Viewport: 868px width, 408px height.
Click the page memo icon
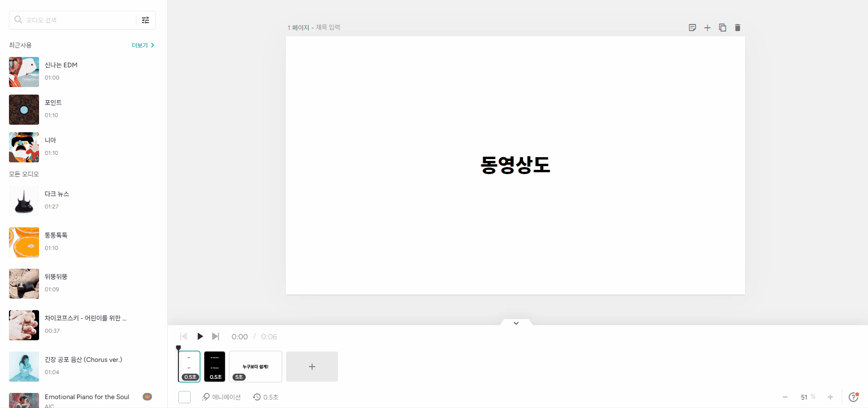pos(692,28)
